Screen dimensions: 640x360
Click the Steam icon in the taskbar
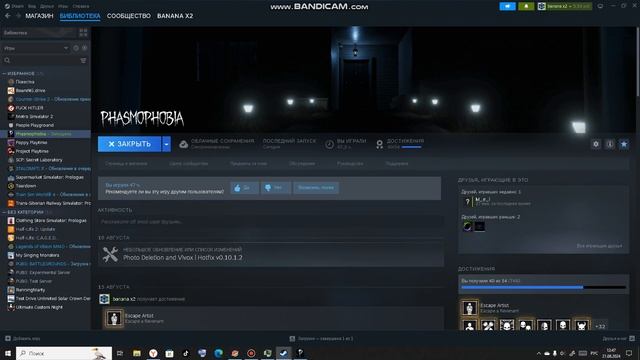(x=284, y=353)
